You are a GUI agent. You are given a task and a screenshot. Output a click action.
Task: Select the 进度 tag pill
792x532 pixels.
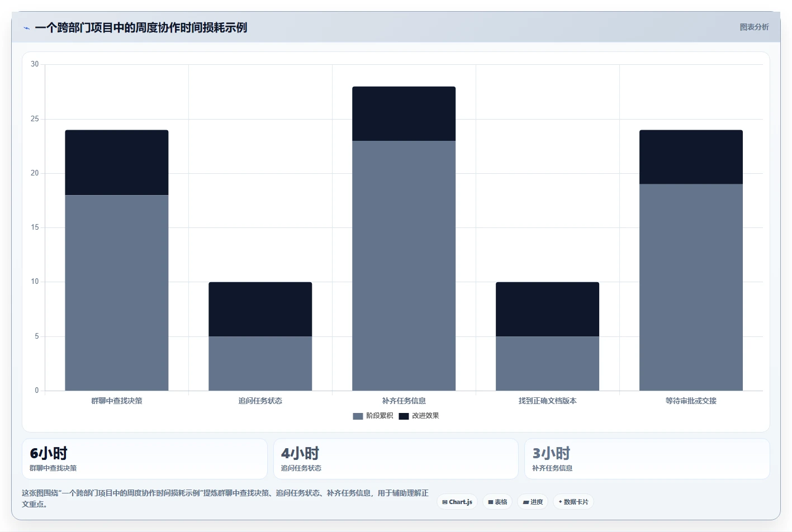(x=533, y=502)
